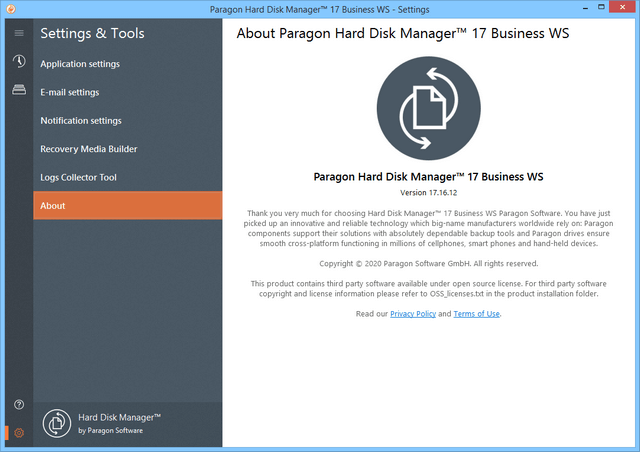640x452 pixels.
Task: Click the window title bar text
Action: (320, 9)
